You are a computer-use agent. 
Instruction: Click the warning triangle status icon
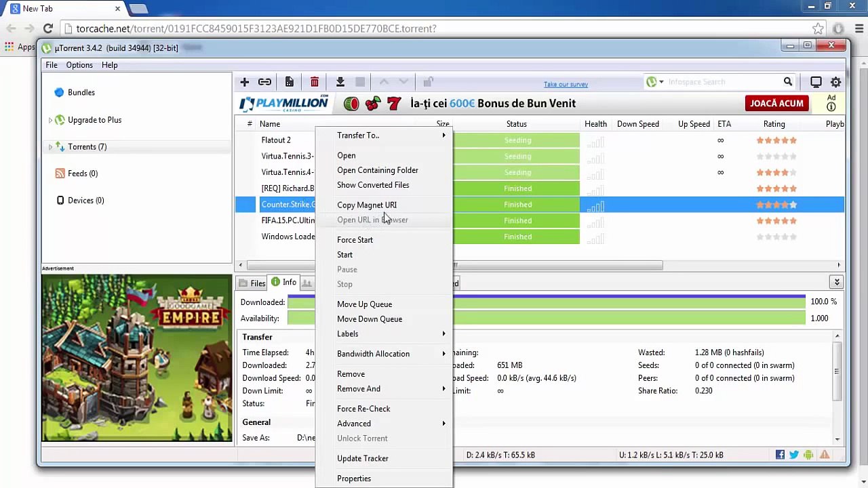pyautogui.click(x=825, y=455)
